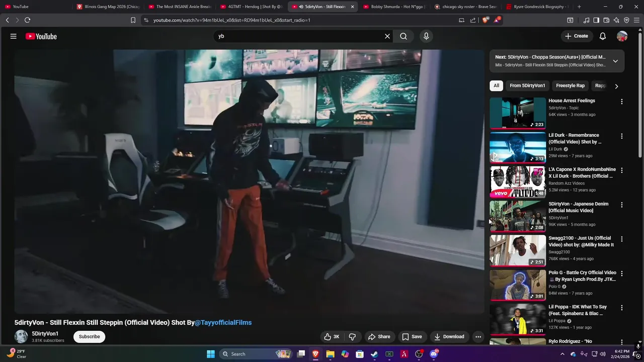This screenshot has height=362, width=644.
Task: Show more filter chips with right arrow
Action: (x=616, y=86)
